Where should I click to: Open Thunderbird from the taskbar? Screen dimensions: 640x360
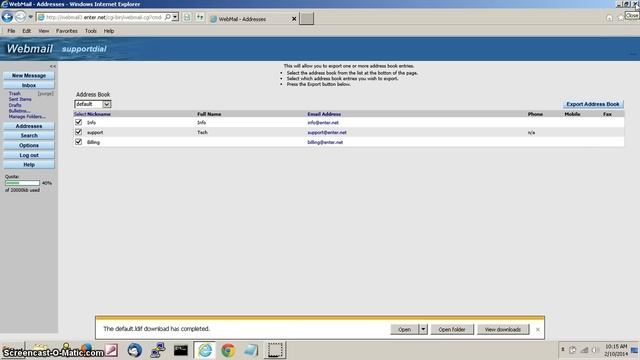click(134, 350)
